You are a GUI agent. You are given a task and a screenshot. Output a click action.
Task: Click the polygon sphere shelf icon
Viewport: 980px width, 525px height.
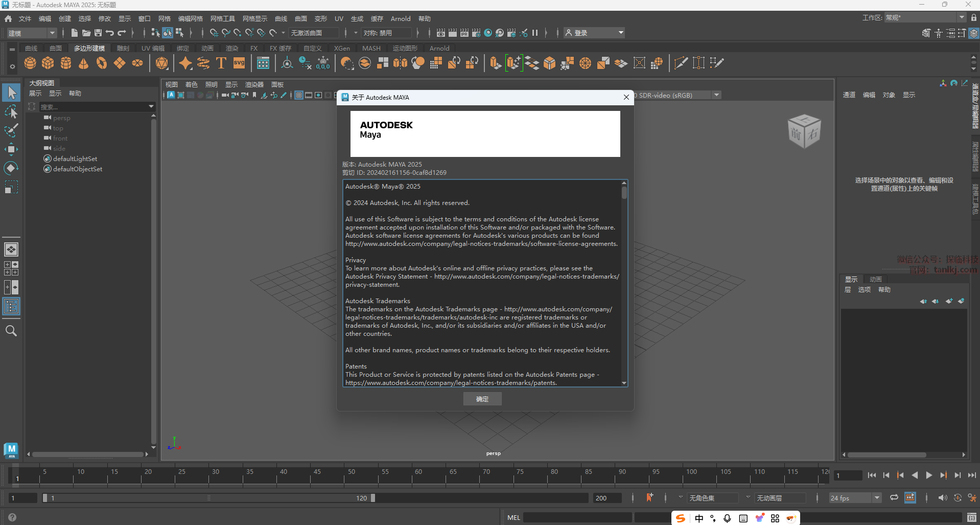[x=30, y=63]
